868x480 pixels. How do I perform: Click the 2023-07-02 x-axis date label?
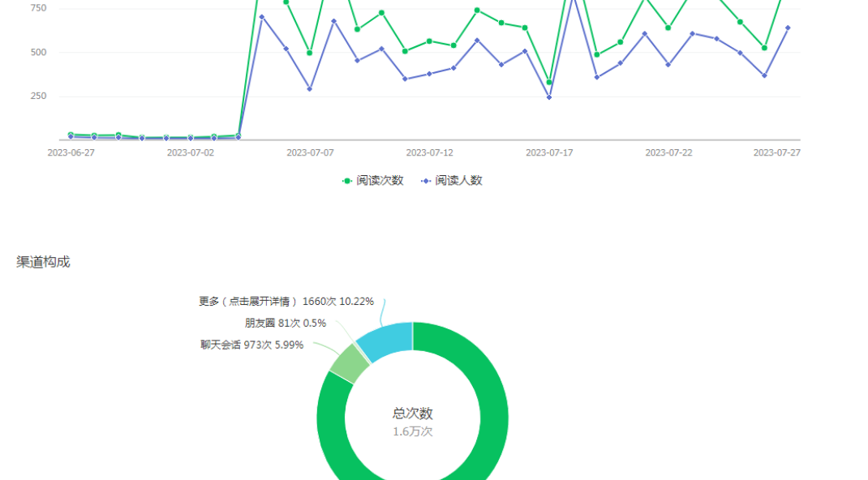pos(191,152)
